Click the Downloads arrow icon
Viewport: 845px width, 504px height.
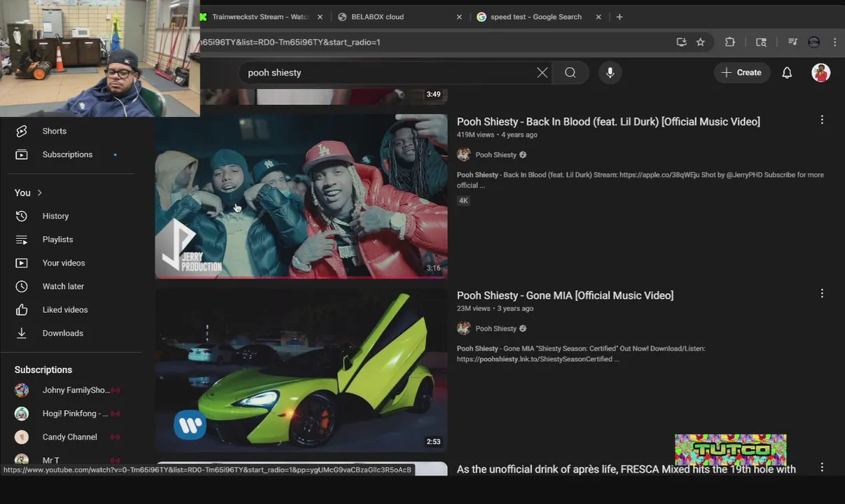coord(22,333)
